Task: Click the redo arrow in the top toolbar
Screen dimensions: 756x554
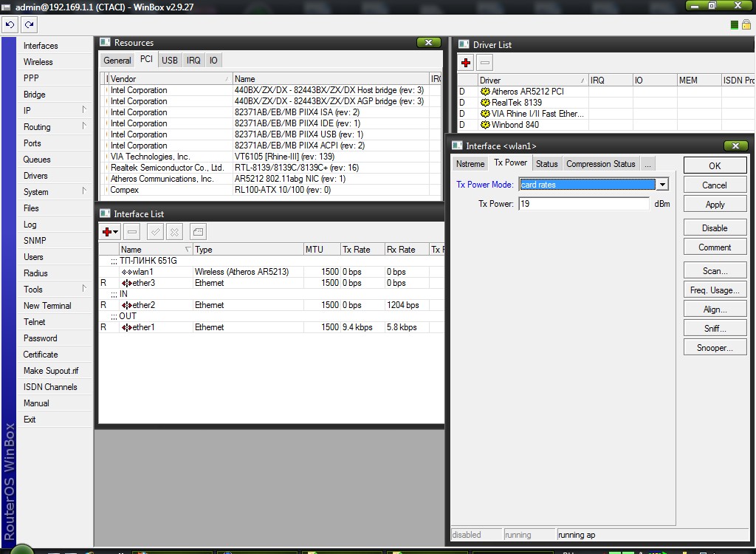Action: 29,24
